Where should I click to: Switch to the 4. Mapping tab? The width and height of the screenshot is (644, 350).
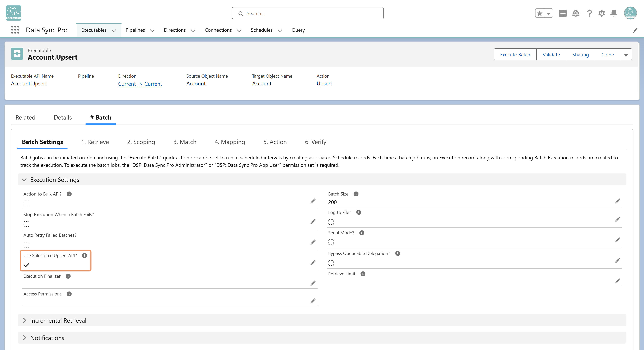(x=230, y=142)
